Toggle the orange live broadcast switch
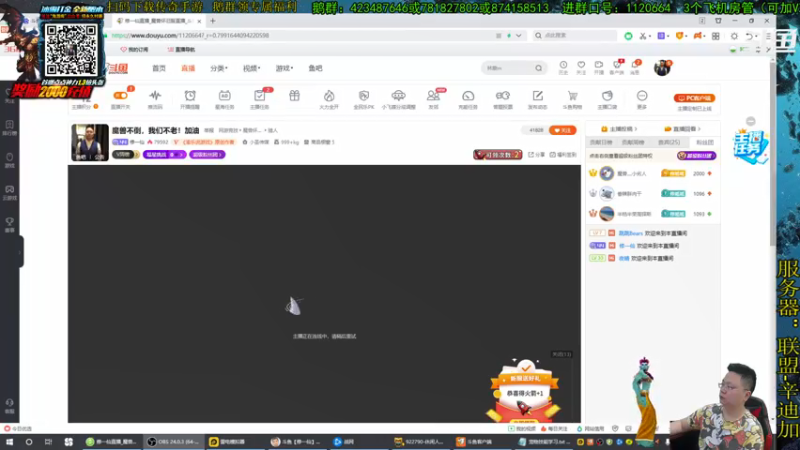800x450 pixels. 120,96
